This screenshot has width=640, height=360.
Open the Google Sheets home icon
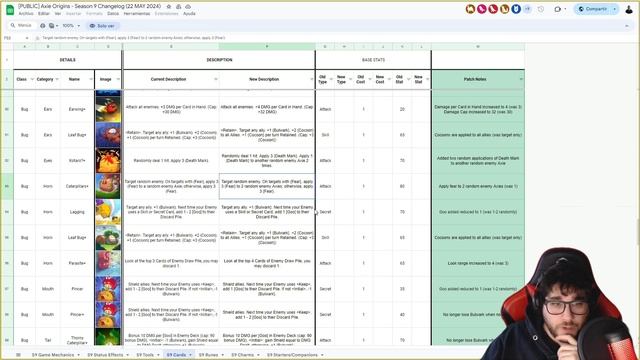click(10, 10)
